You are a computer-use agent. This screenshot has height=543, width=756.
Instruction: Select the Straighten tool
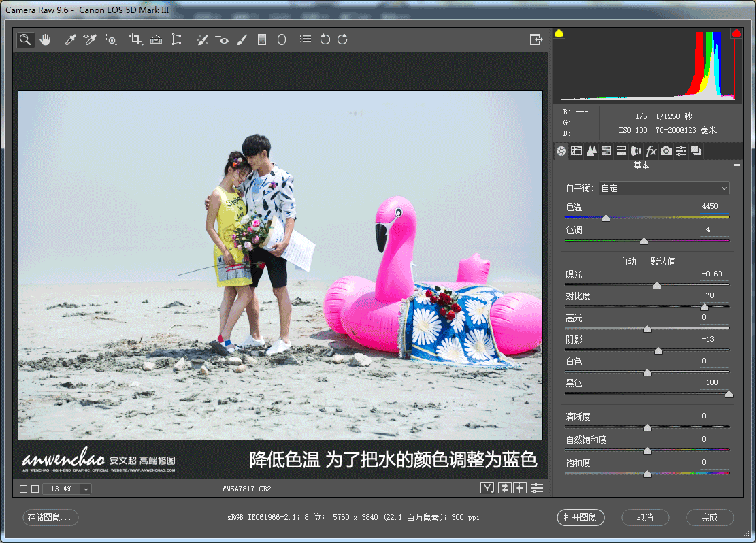(157, 39)
